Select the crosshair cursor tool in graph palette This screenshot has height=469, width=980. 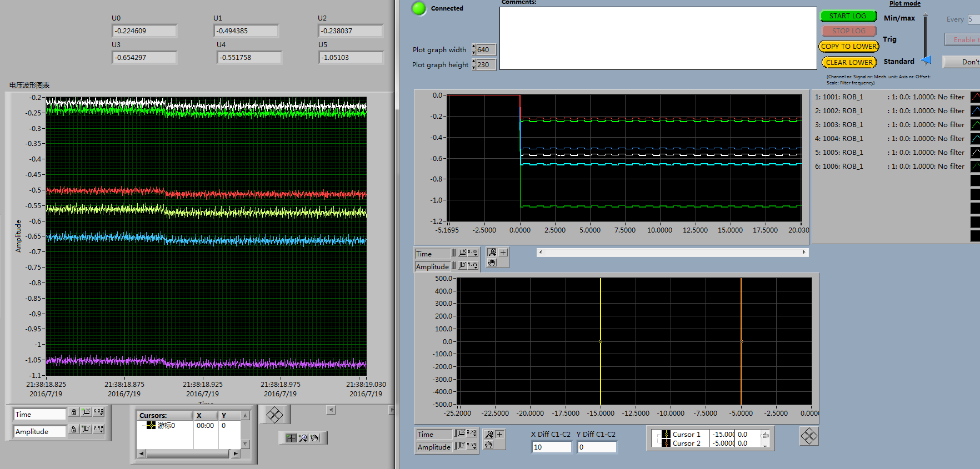291,438
